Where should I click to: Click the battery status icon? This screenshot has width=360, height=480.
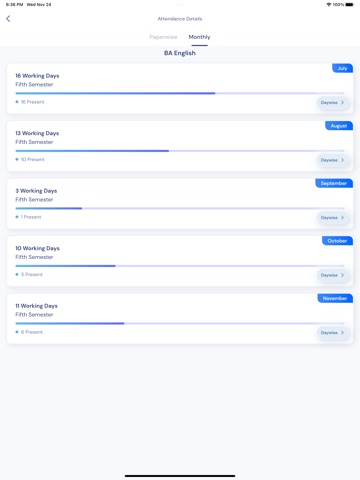349,5
